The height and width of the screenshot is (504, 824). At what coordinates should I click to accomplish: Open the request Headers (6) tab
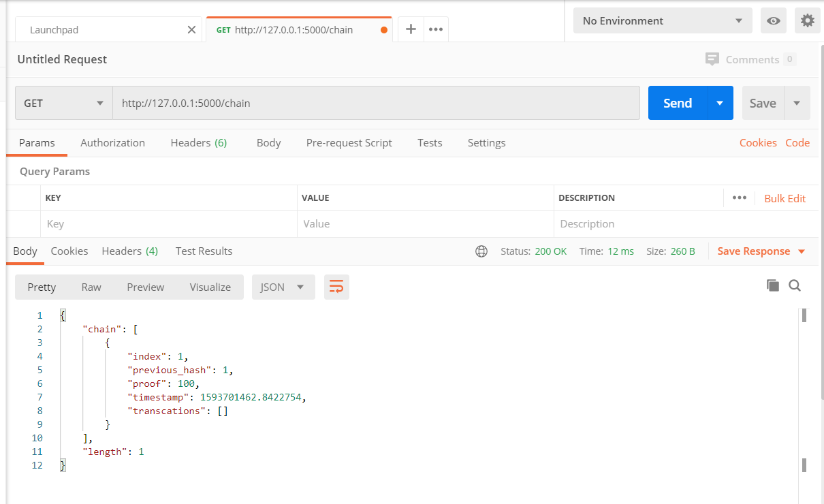coord(199,142)
